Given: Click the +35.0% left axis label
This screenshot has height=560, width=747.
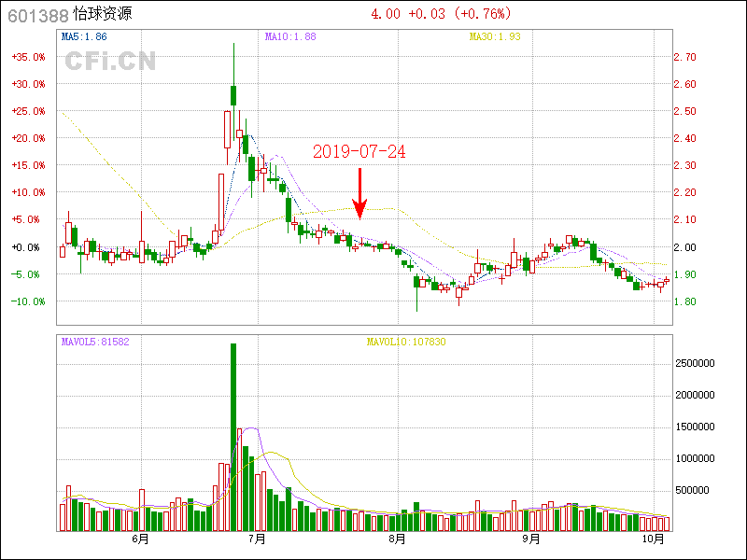Looking at the screenshot, I should pos(28,57).
